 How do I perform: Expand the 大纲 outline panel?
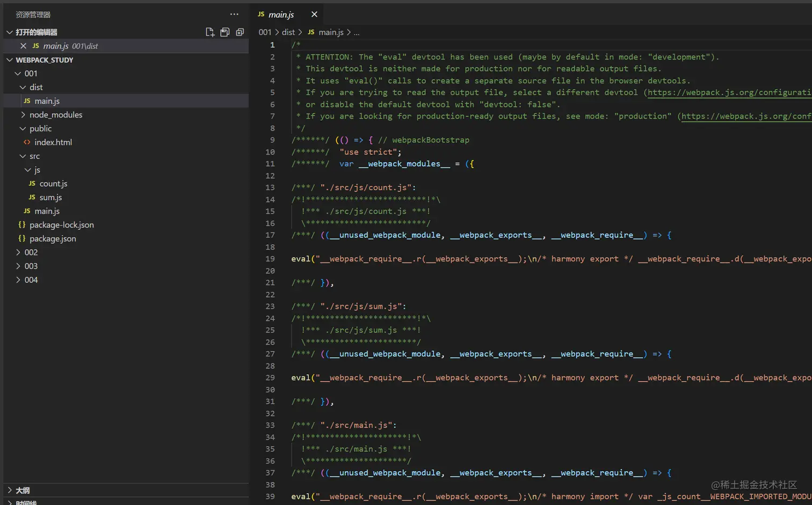coord(23,491)
